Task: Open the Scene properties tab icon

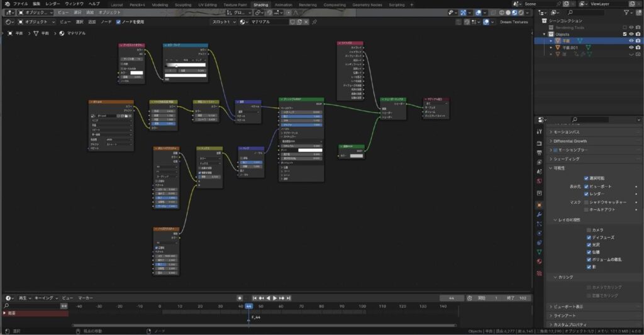Action: coord(539,171)
